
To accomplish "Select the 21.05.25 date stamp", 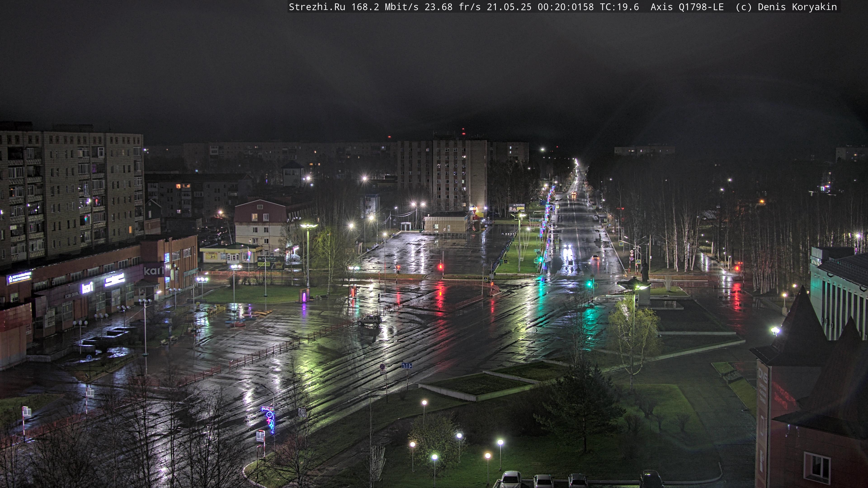I will pyautogui.click(x=509, y=7).
